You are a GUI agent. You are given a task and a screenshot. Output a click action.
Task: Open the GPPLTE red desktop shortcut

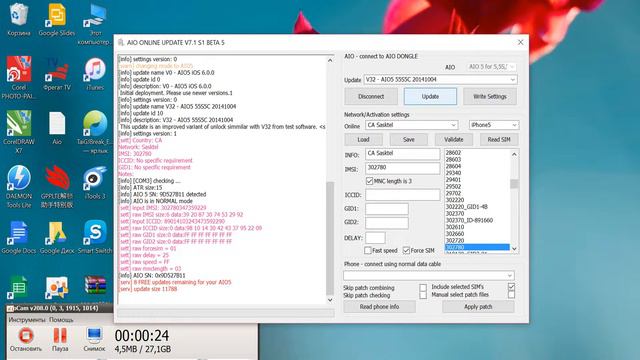pyautogui.click(x=57, y=187)
